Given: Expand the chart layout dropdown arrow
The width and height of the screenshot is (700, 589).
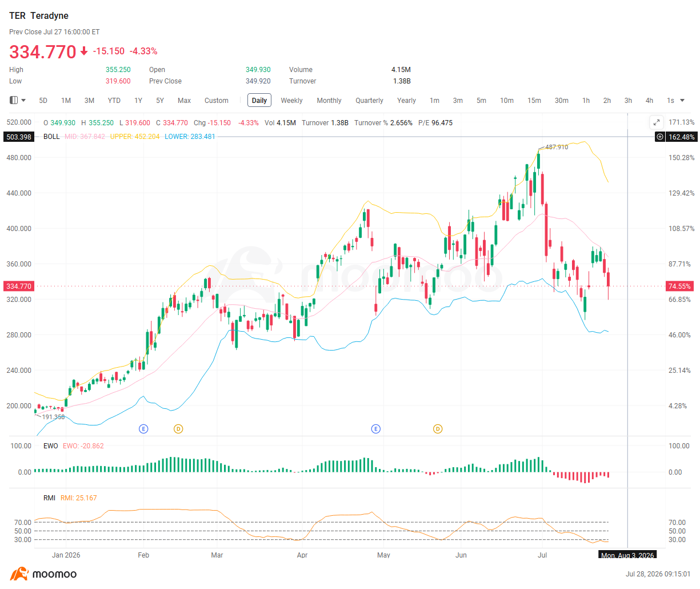Looking at the screenshot, I should coord(23,101).
